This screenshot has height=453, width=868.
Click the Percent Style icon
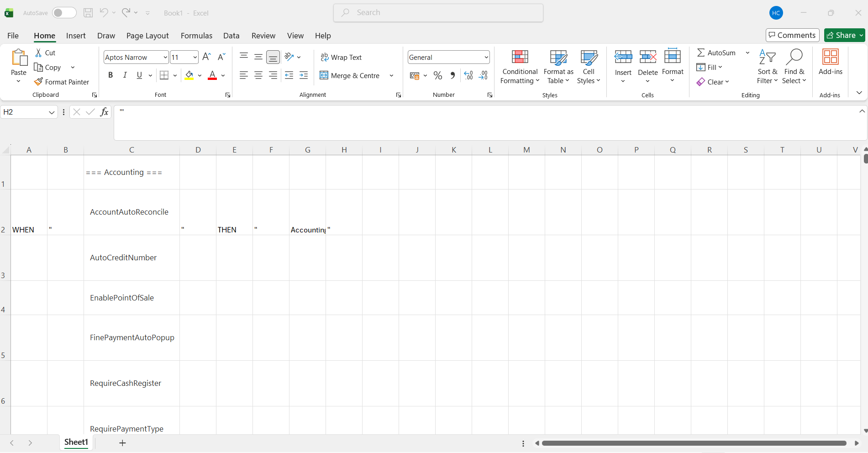pos(437,75)
